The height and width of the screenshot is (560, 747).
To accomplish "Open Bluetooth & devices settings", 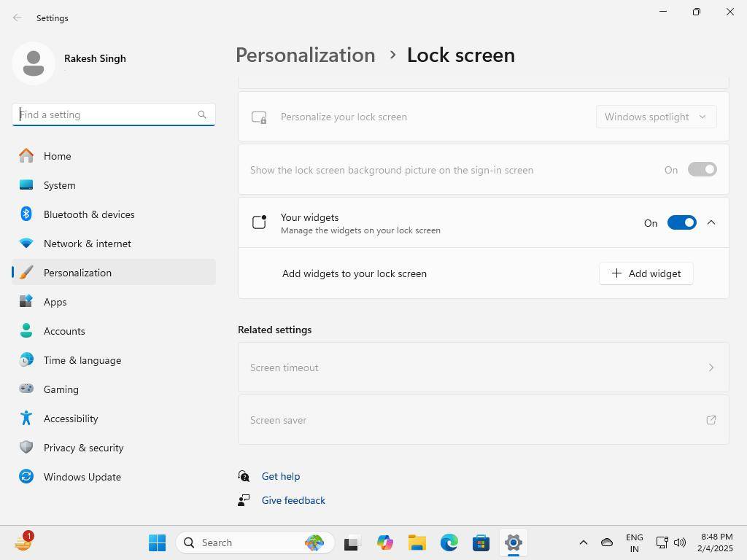I will pyautogui.click(x=113, y=214).
